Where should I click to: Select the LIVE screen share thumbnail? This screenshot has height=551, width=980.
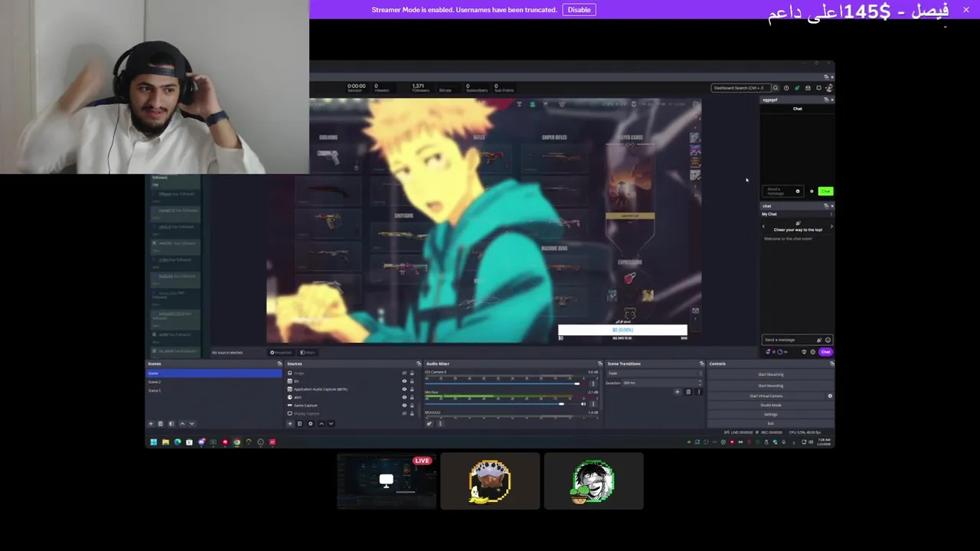(x=387, y=481)
